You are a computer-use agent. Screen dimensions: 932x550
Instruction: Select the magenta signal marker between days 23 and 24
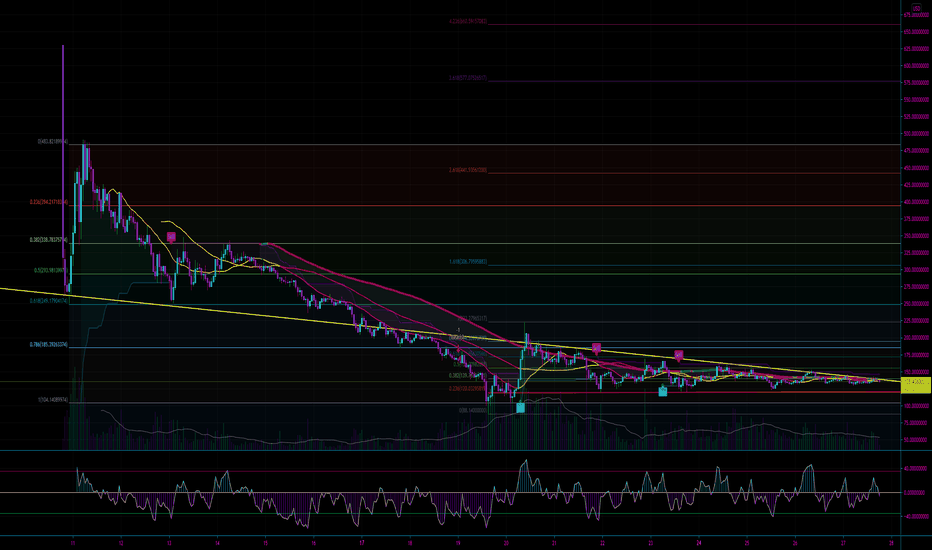pos(679,356)
